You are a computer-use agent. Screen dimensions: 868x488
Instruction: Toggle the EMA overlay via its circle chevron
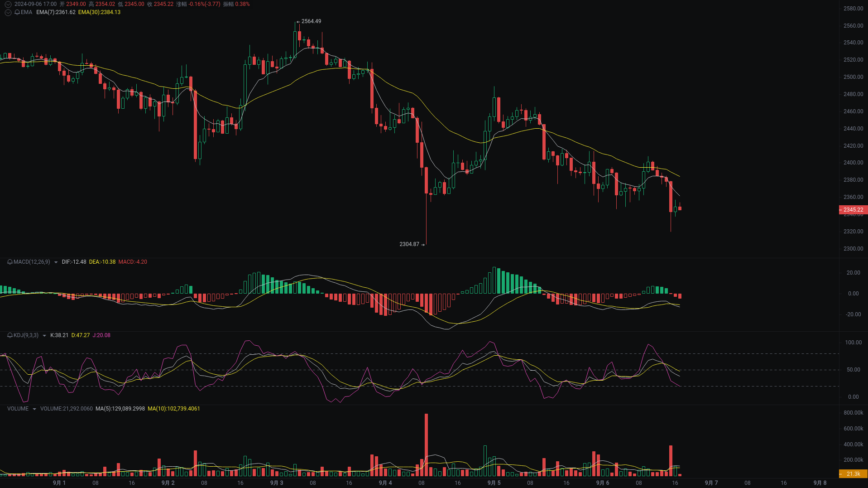point(8,12)
